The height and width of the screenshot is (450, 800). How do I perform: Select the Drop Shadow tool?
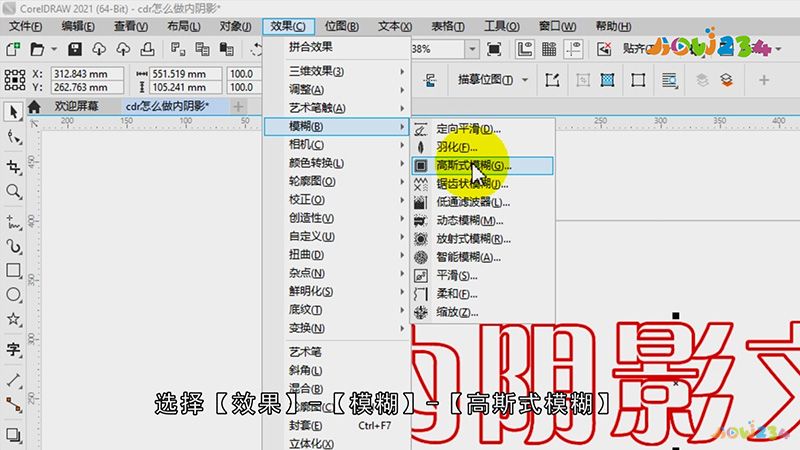[x=13, y=435]
